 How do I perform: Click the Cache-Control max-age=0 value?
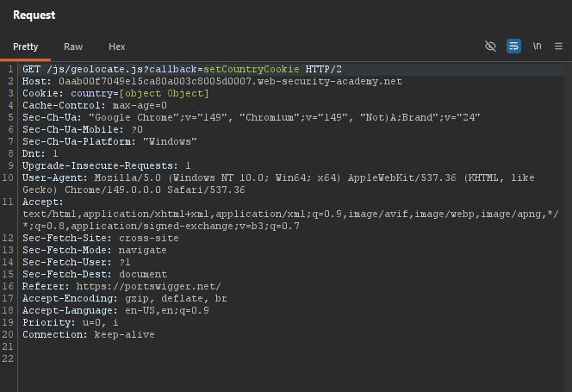(140, 105)
